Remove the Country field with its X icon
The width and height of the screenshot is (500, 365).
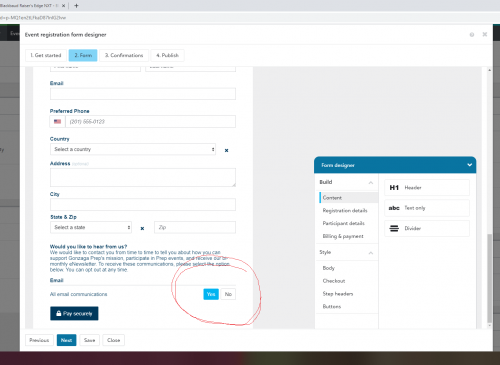point(226,150)
